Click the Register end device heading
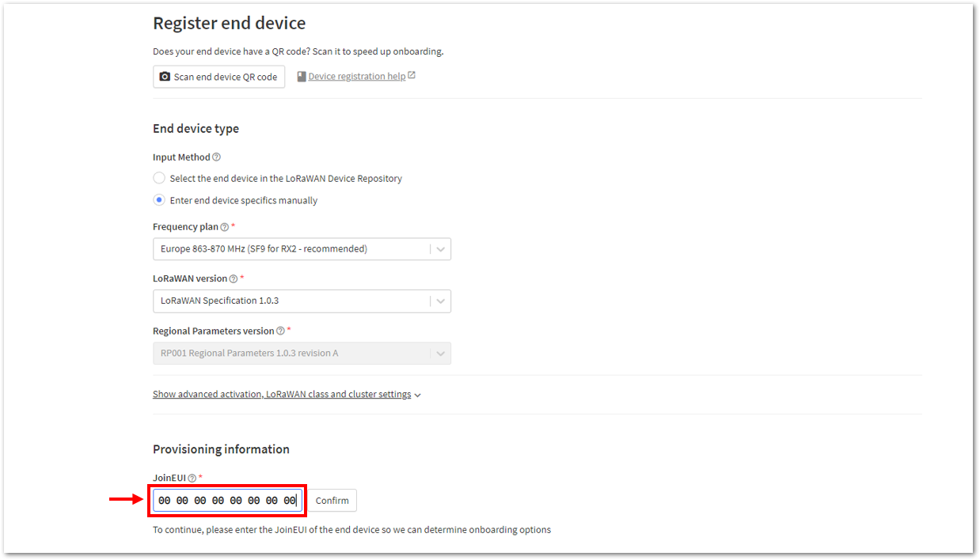This screenshot has height=560, width=980. point(230,24)
